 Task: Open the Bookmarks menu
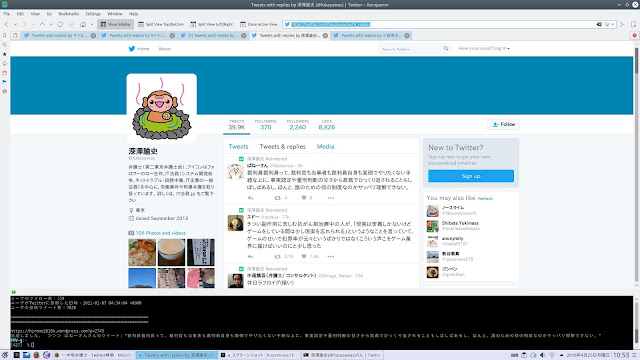tap(69, 14)
